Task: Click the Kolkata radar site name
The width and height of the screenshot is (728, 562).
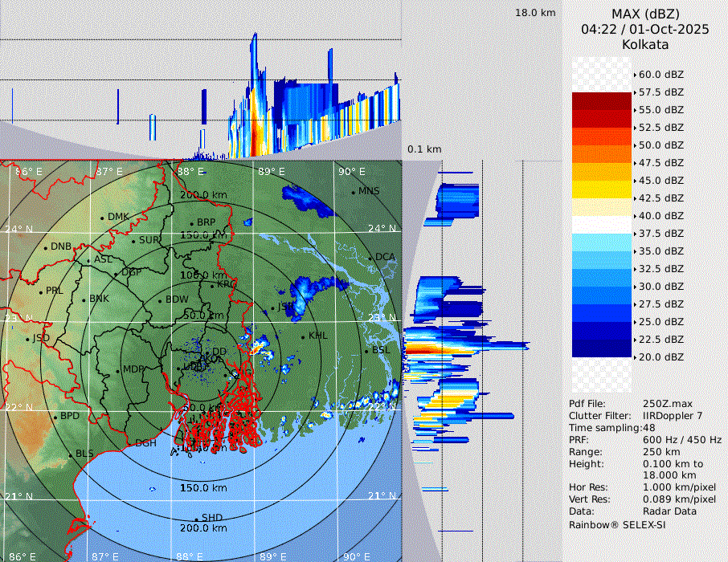Action: coord(645,44)
